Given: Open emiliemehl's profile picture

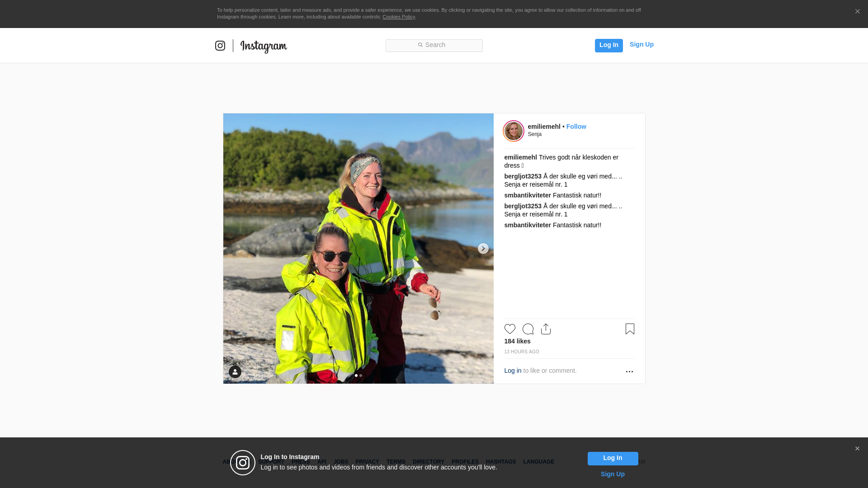Looking at the screenshot, I should tap(514, 131).
